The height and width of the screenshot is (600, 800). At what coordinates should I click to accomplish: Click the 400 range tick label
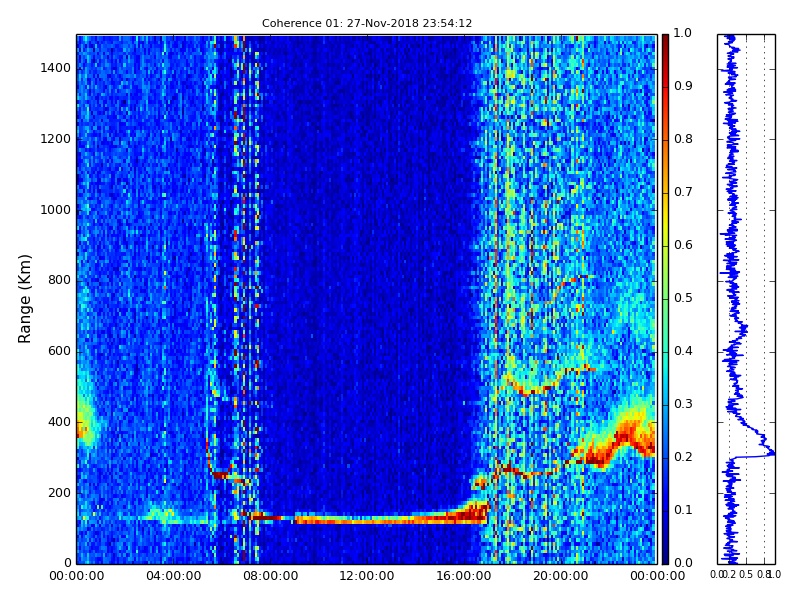click(60, 422)
